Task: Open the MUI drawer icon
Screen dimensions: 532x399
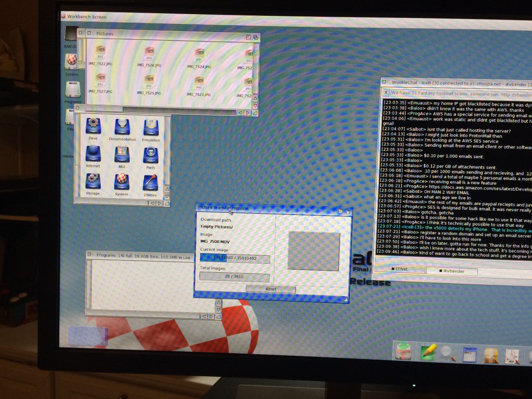Action: [122, 157]
